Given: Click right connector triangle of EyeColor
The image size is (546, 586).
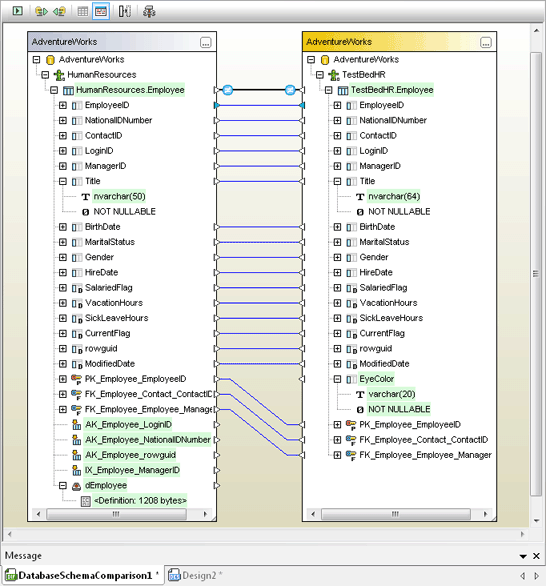Looking at the screenshot, I should point(302,379).
